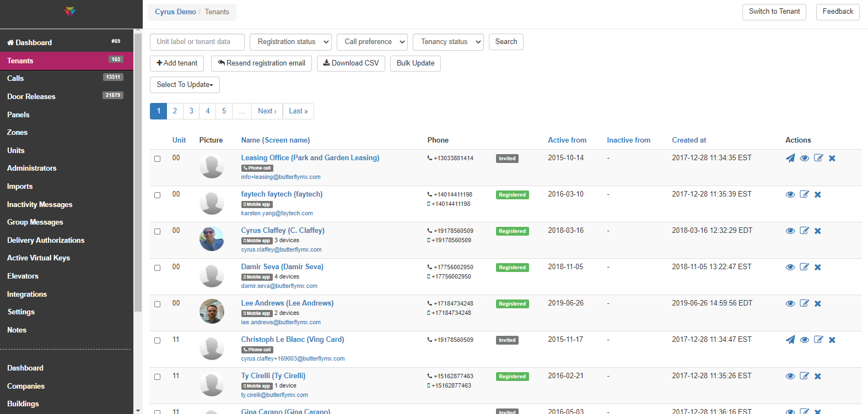Click Bulk Update button
The height and width of the screenshot is (414, 868).
416,63
